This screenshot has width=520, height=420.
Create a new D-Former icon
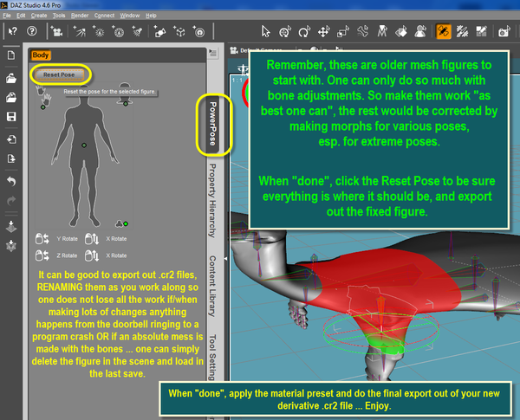coord(198,31)
